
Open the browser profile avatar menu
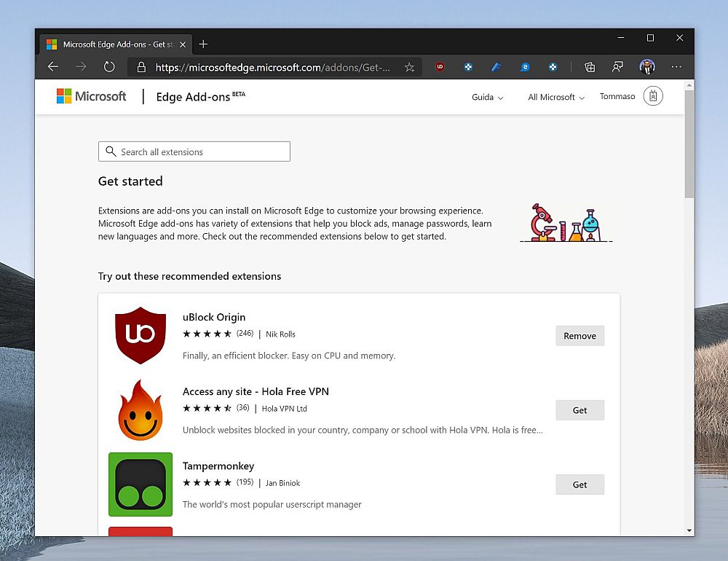tap(647, 67)
